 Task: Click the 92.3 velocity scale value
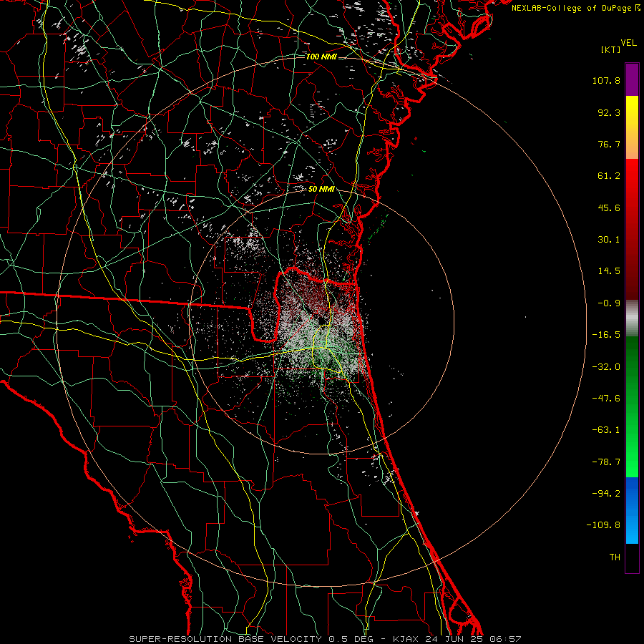tap(609, 112)
